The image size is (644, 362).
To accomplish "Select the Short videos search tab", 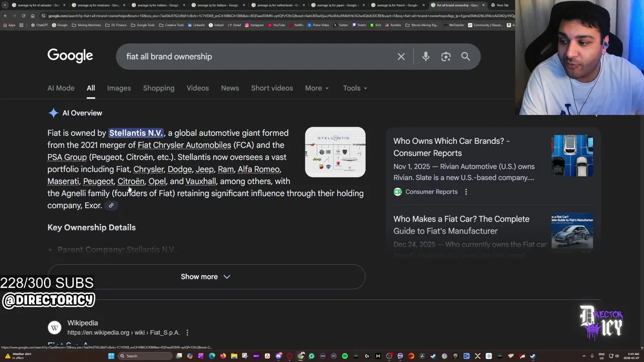I will pyautogui.click(x=272, y=88).
